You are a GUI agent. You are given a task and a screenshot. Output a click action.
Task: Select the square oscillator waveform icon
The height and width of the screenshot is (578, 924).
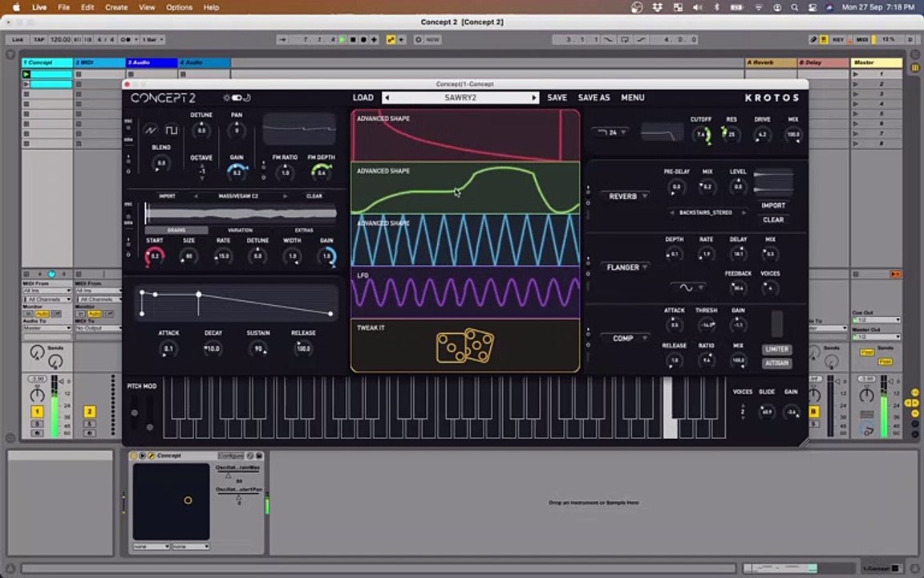pyautogui.click(x=171, y=129)
